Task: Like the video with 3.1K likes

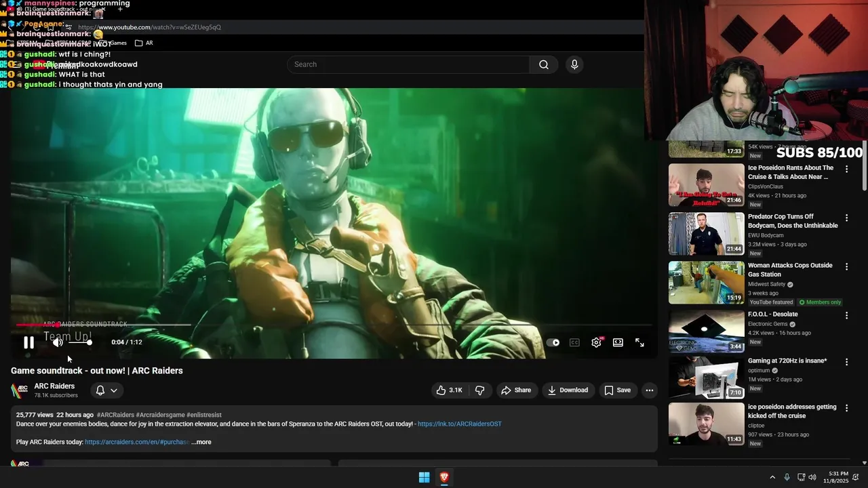Action: tap(449, 390)
